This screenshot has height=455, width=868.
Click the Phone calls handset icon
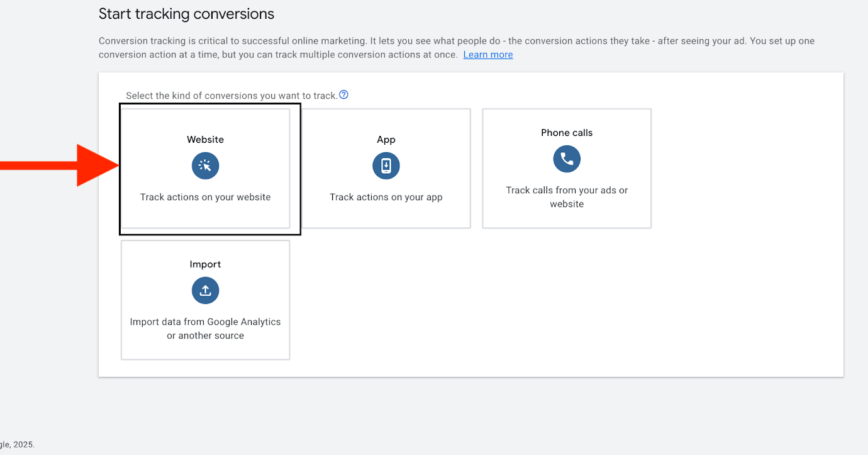[567, 159]
